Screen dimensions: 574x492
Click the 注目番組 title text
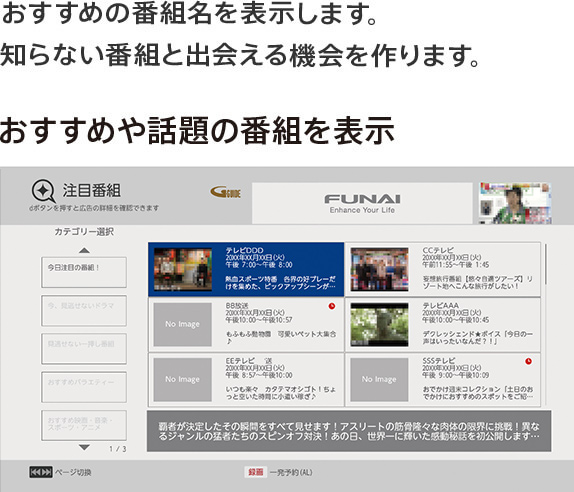point(92,191)
